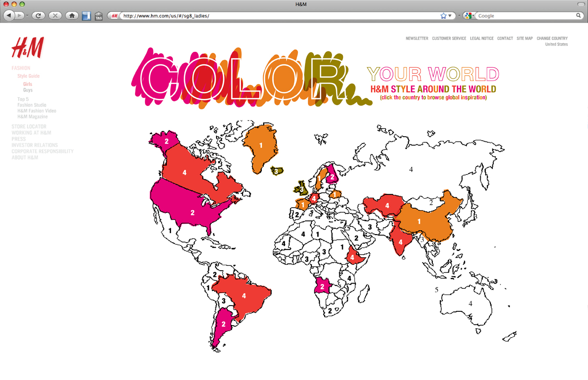
Task: Click red Ethiopia on the map
Action: (x=352, y=258)
